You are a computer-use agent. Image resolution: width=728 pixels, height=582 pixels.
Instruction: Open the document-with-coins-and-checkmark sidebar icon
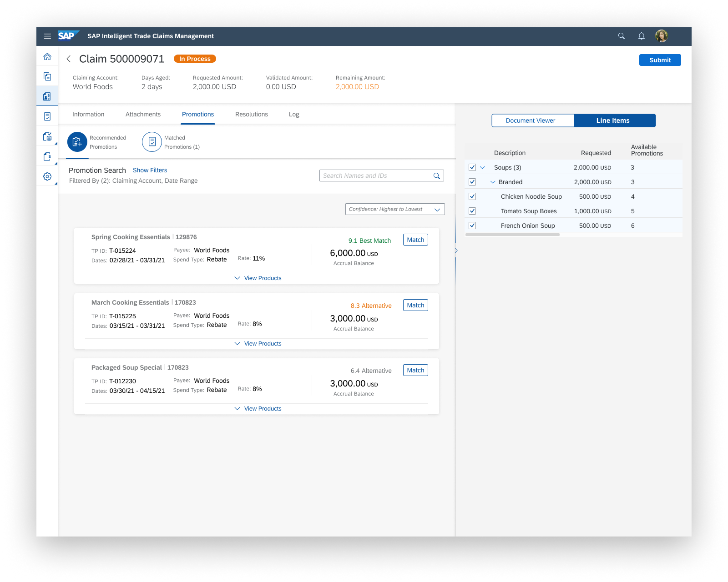click(x=47, y=136)
